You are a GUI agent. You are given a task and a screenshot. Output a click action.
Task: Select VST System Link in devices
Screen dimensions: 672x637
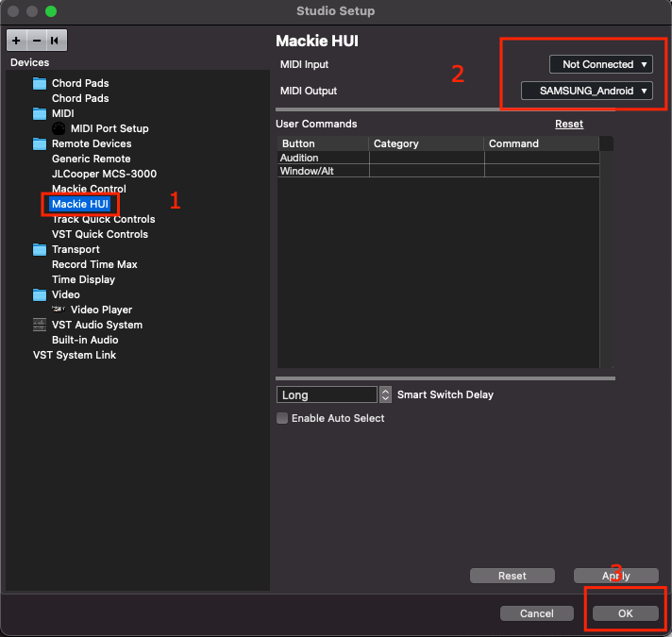[75, 355]
